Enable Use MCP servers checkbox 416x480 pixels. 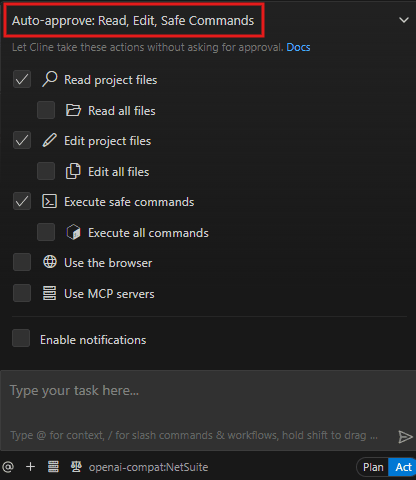[22, 293]
